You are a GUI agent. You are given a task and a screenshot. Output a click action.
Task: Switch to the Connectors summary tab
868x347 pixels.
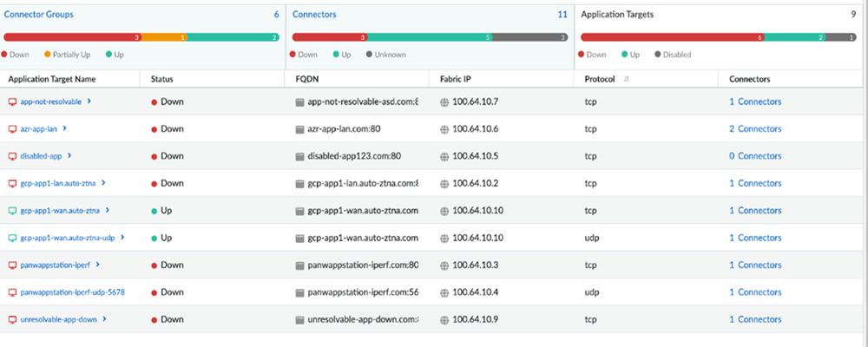point(313,15)
